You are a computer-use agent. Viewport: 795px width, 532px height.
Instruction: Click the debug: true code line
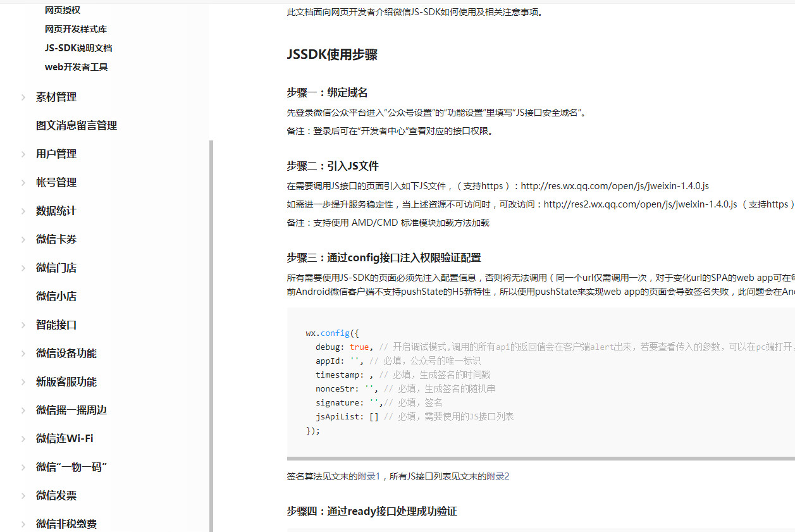[x=555, y=347]
